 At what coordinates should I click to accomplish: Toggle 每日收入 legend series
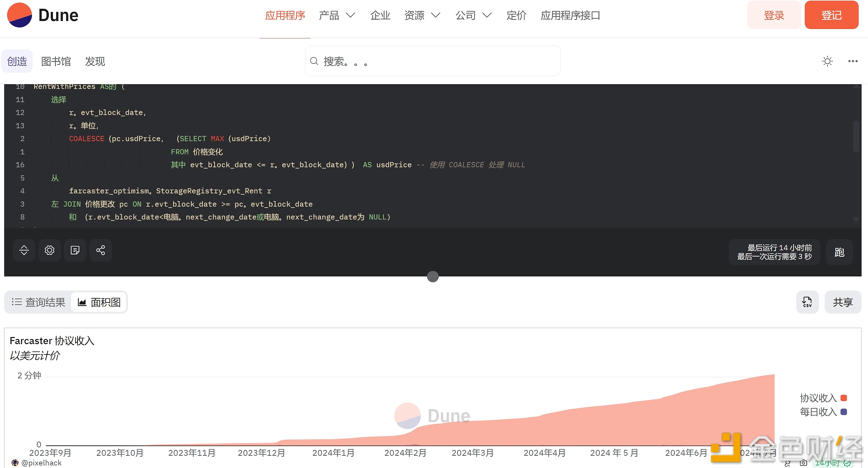pyautogui.click(x=823, y=412)
